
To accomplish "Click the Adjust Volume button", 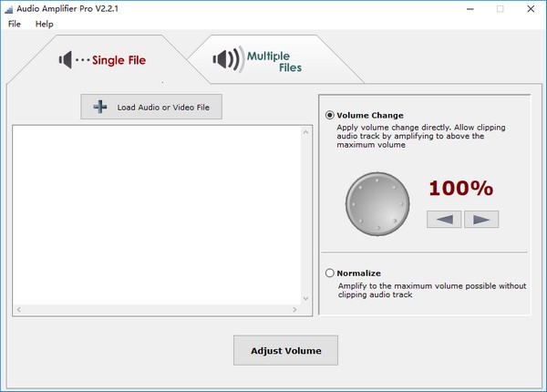I will (285, 350).
